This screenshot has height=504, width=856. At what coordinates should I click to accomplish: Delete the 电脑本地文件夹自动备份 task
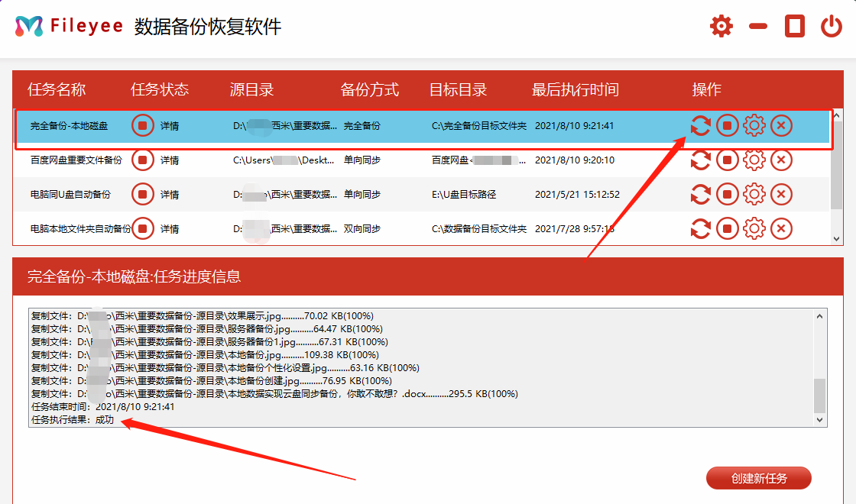(x=781, y=228)
